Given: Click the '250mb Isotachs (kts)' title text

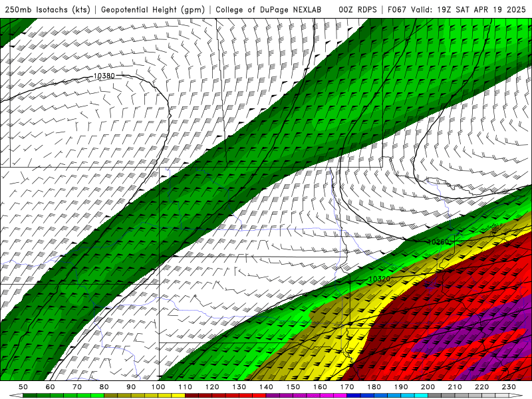Looking at the screenshot, I should [47, 9].
